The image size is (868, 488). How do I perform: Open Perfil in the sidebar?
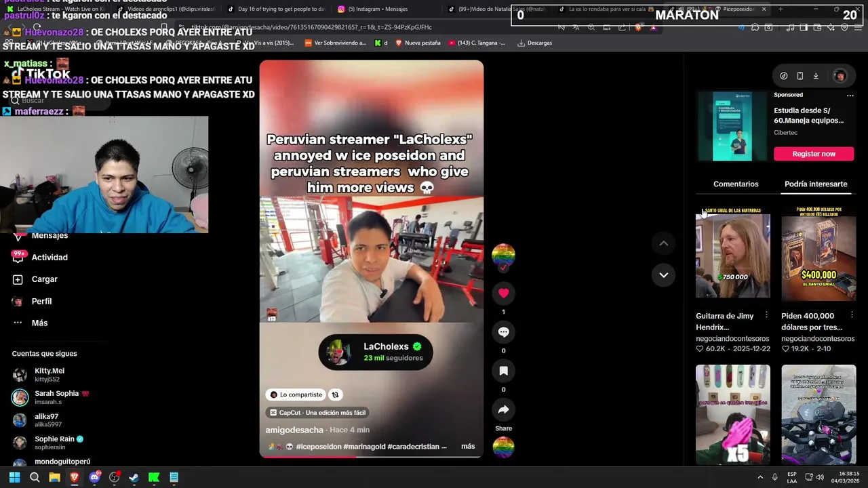tap(41, 301)
